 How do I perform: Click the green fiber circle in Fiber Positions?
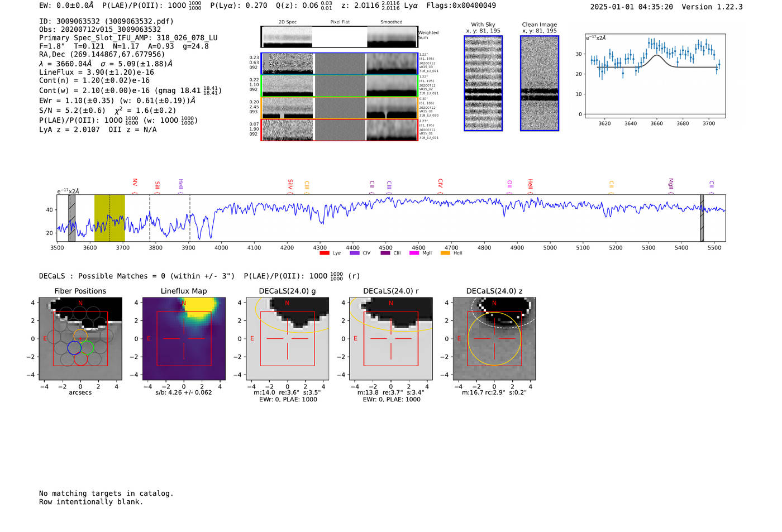click(x=87, y=348)
